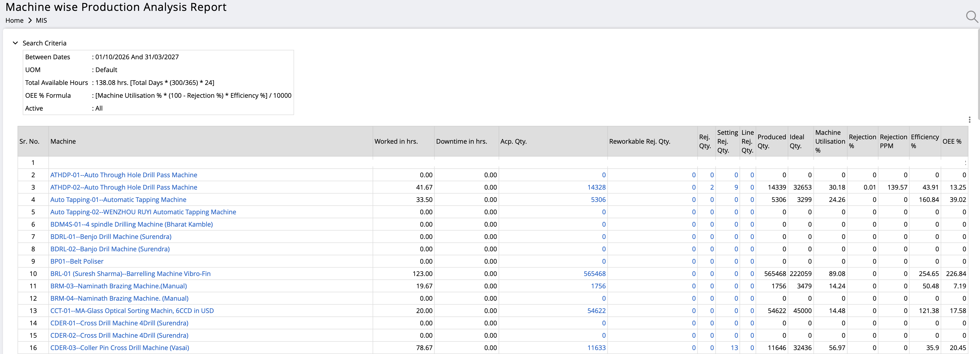Open BP01 Belt Poliser link
Viewport: 980px width, 354px height.
click(x=77, y=261)
